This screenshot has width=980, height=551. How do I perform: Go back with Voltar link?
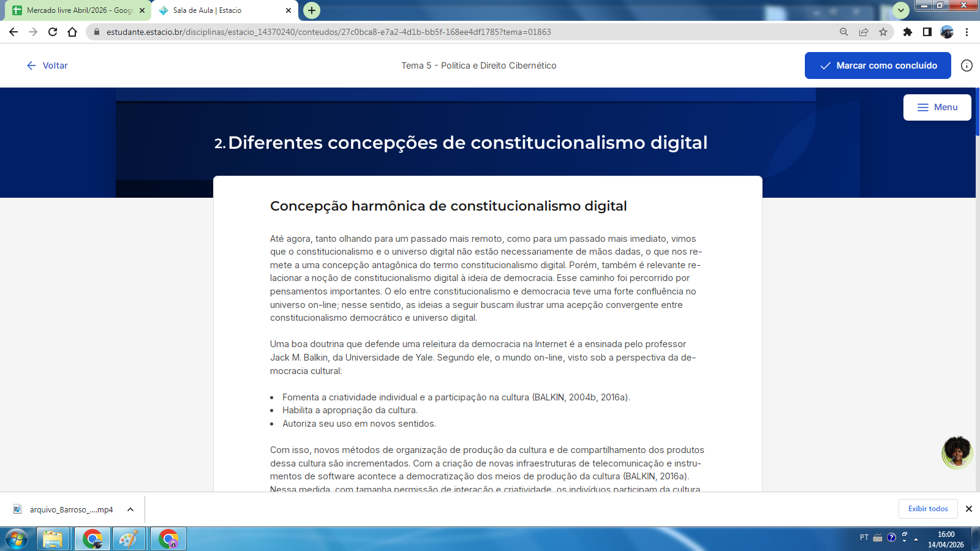[47, 66]
